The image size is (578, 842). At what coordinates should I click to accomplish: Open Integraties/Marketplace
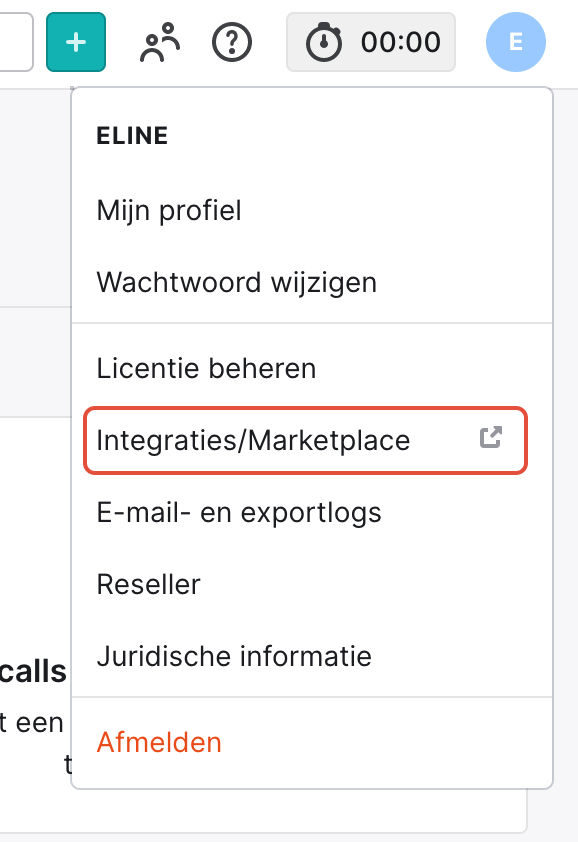point(306,440)
